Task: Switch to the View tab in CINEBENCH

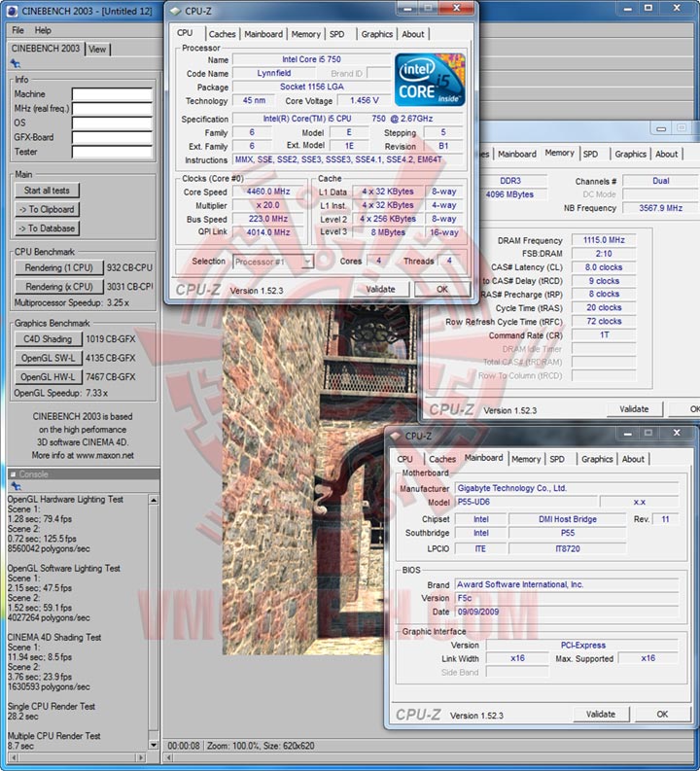Action: coord(97,50)
